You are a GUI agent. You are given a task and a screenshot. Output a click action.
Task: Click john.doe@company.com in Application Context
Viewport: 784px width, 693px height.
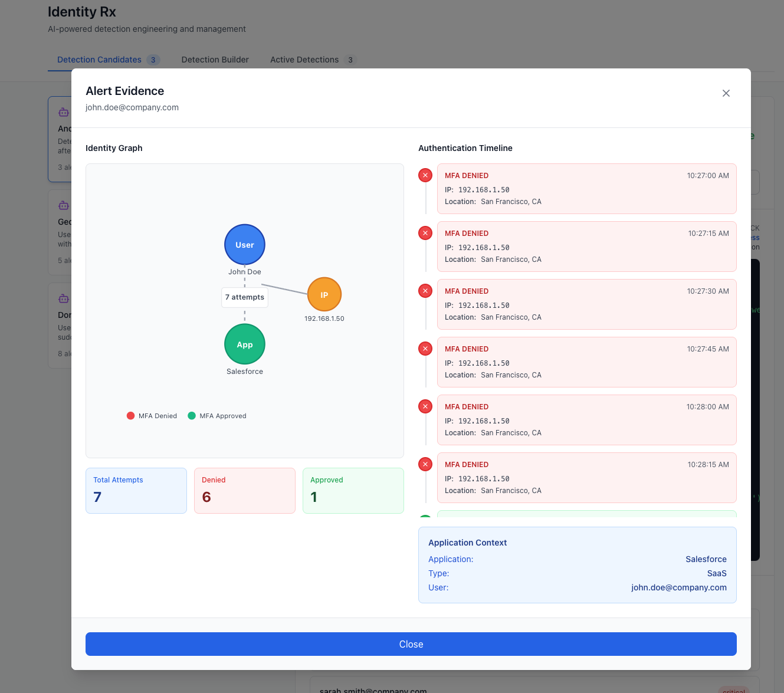pos(679,587)
